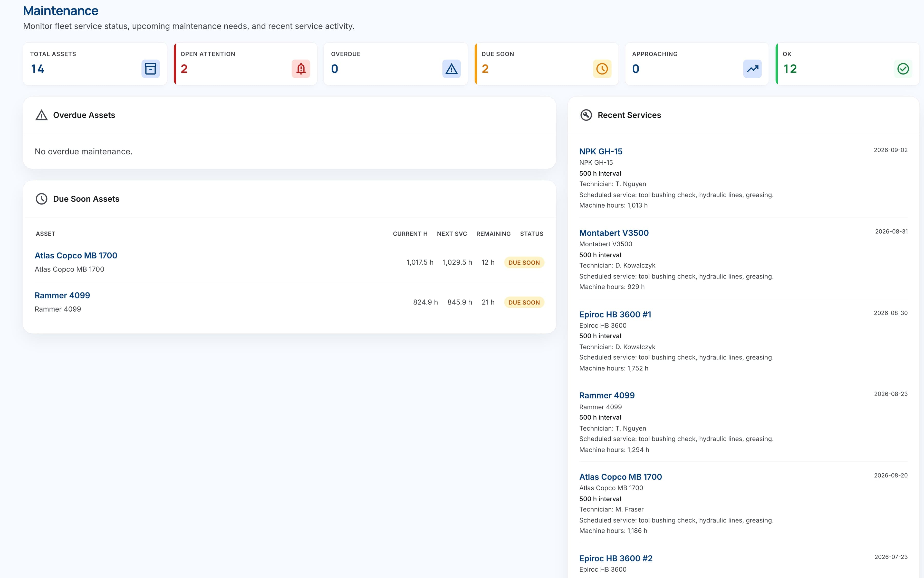
Task: Click the Due Soon Assets panel title
Action: pyautogui.click(x=86, y=199)
